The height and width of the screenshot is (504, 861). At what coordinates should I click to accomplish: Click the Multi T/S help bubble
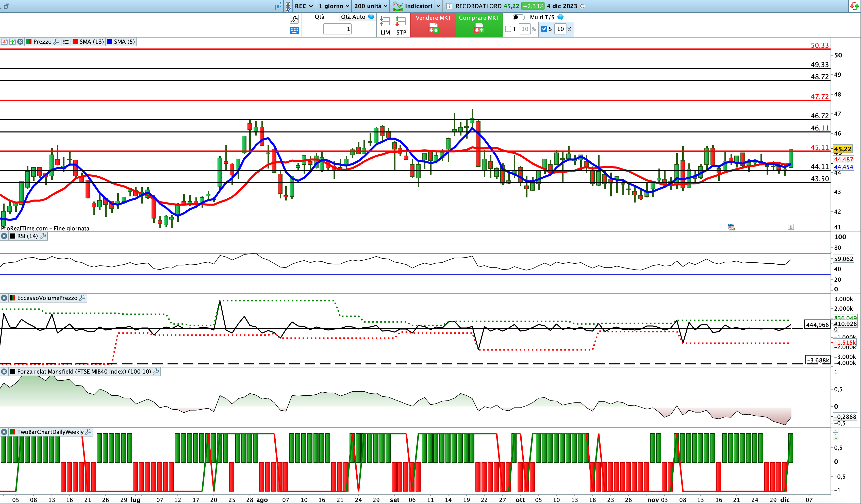coord(560,17)
